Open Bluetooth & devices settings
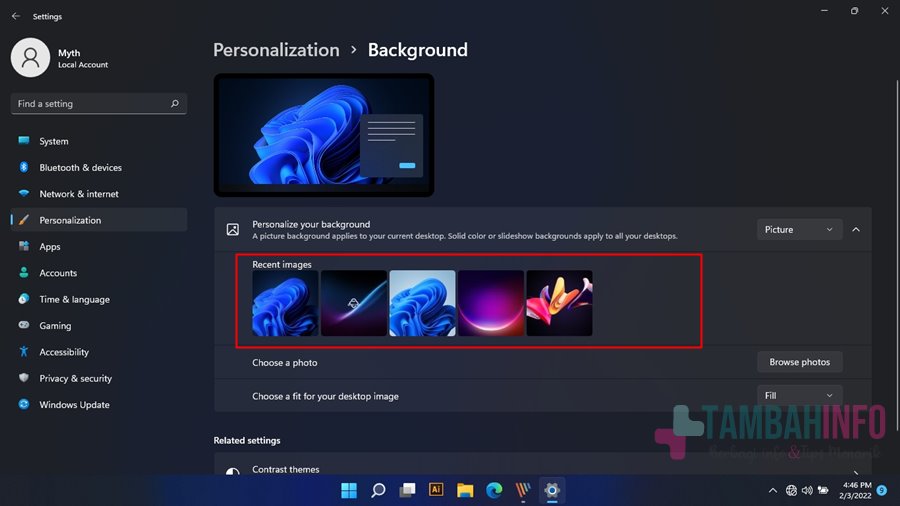This screenshot has height=506, width=900. click(99, 168)
